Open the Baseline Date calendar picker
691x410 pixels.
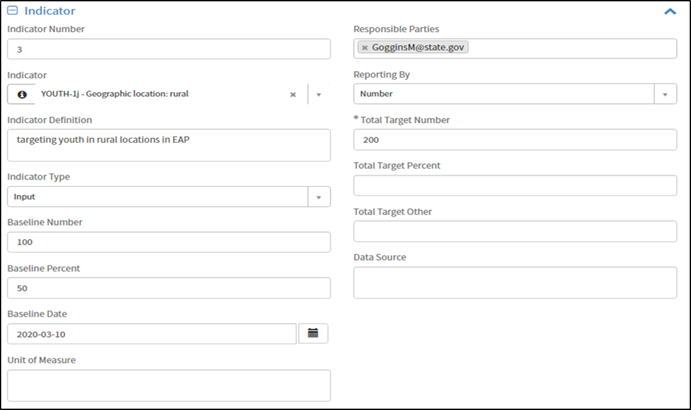coord(313,333)
